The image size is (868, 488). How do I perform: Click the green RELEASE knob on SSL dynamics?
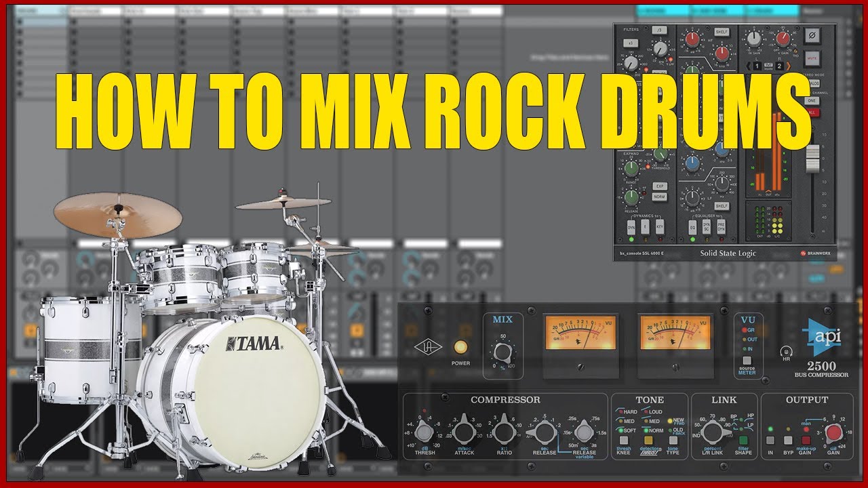pyautogui.click(x=631, y=197)
